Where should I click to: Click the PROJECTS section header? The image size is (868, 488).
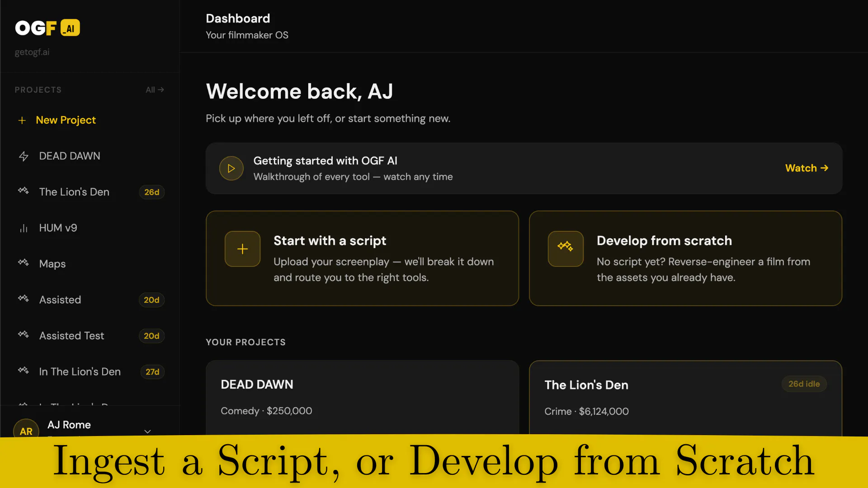coord(38,90)
